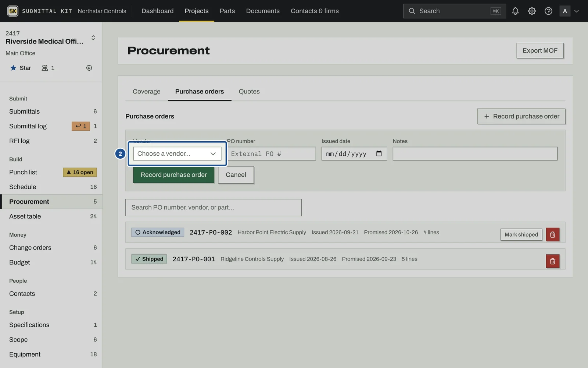Click the Notes input field
The image size is (588, 368).
[475, 153]
